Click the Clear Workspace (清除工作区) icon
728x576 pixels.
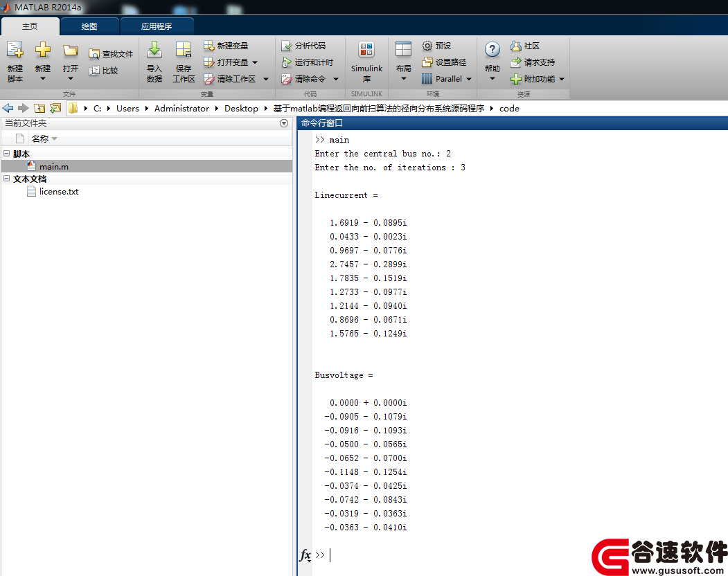[209, 79]
